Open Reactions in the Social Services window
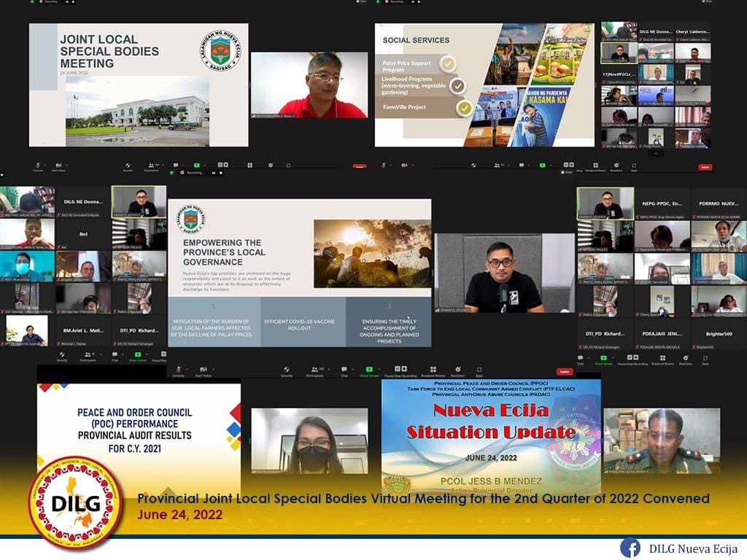This screenshot has width=747, height=560. 616,167
